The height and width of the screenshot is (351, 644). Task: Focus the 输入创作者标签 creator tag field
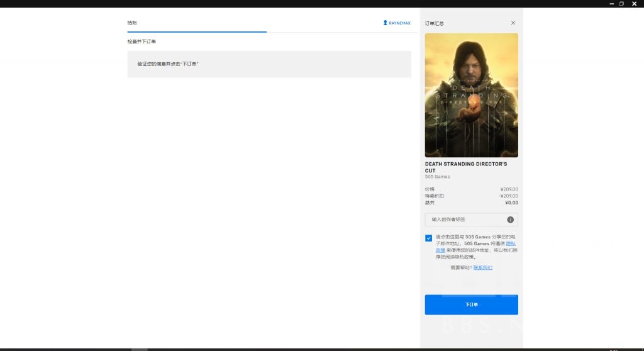click(x=465, y=220)
